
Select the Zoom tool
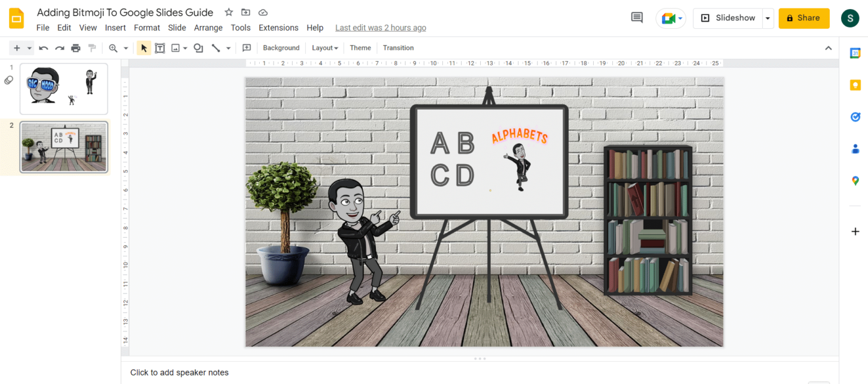click(x=114, y=48)
